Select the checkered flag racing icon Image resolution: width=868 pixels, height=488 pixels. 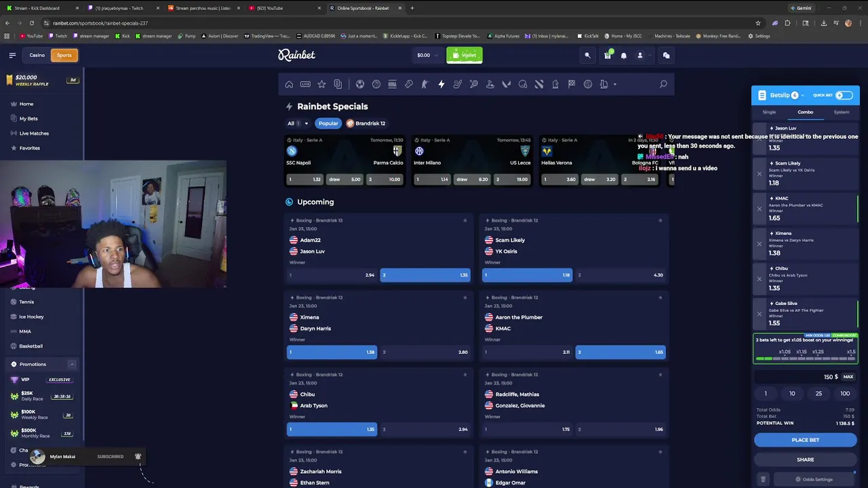click(x=572, y=84)
